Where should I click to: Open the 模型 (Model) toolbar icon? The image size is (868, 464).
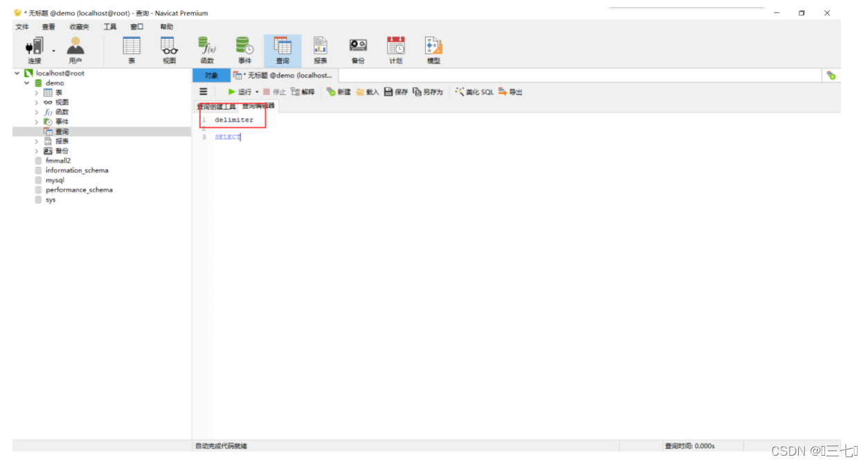pos(433,48)
